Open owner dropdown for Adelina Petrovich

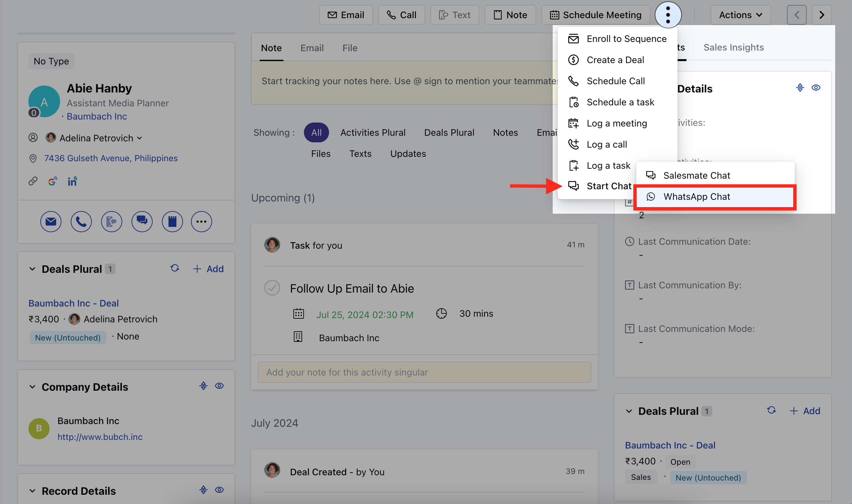[139, 138]
